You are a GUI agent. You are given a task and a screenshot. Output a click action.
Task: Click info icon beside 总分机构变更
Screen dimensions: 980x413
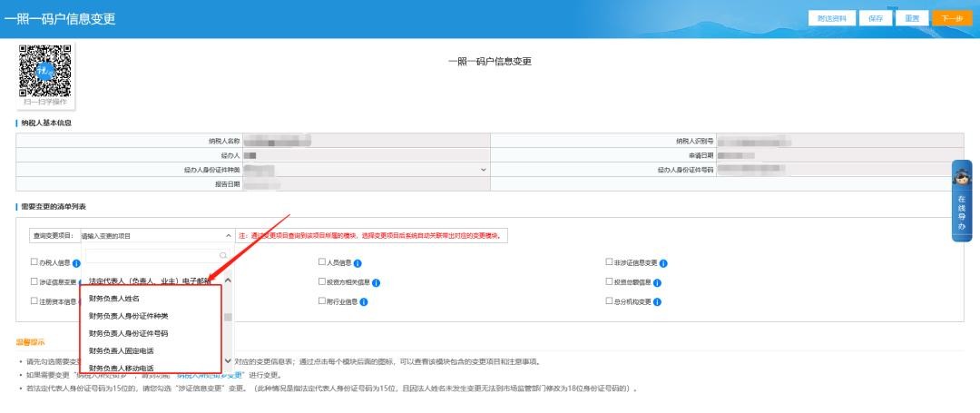click(x=659, y=301)
